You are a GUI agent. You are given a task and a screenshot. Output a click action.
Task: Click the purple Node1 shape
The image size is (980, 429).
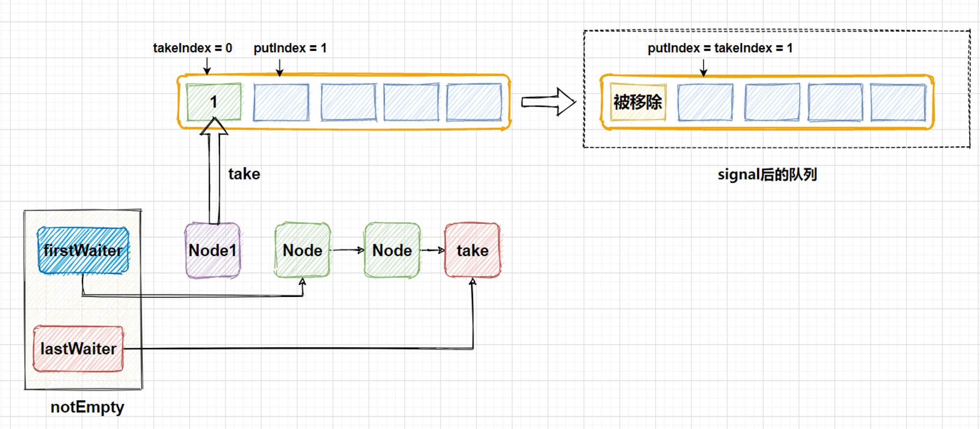pyautogui.click(x=213, y=251)
